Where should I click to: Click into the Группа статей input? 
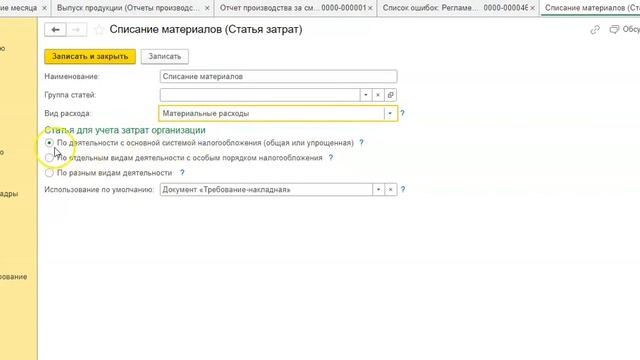pyautogui.click(x=260, y=95)
